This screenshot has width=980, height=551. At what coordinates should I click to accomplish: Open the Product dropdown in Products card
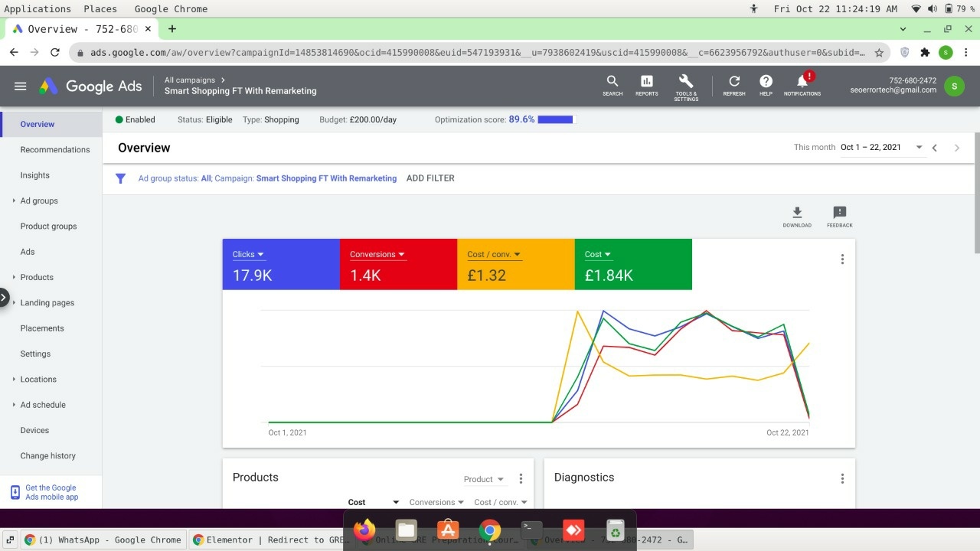pos(484,479)
